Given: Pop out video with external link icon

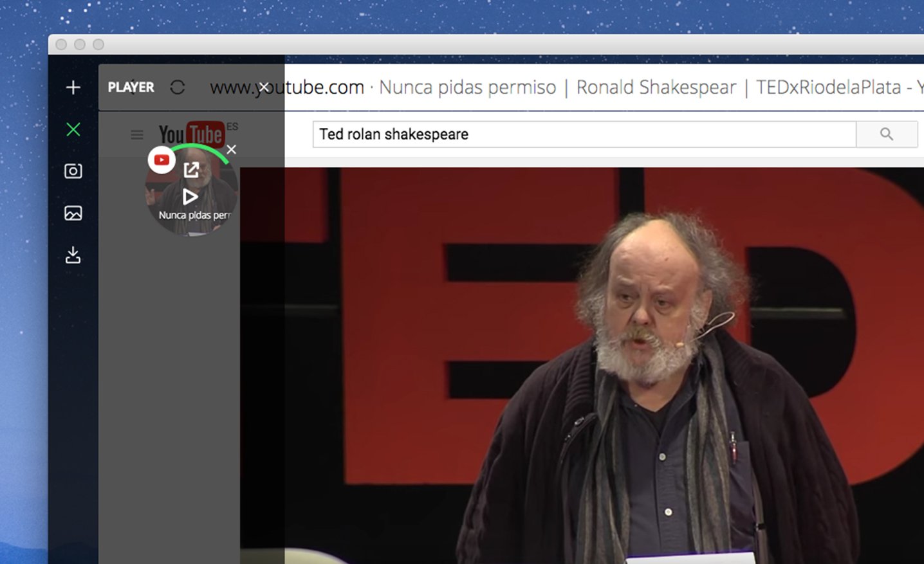Looking at the screenshot, I should tap(191, 170).
